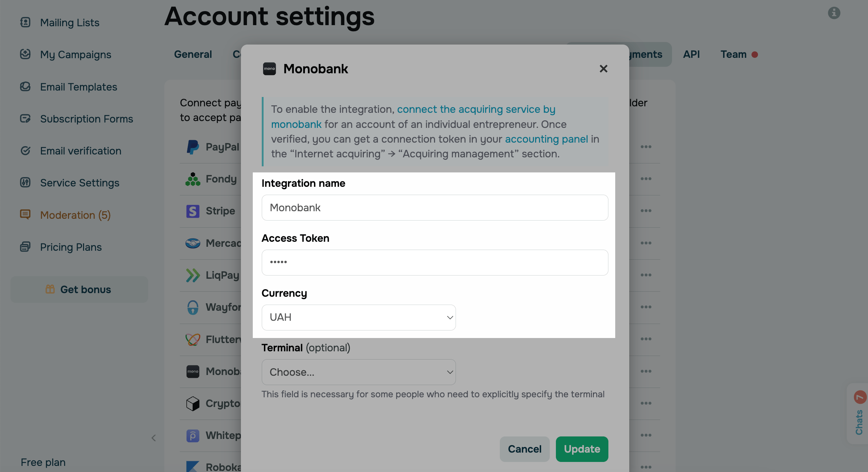This screenshot has height=472, width=868.
Task: Open Mailing Lists from sidebar icon
Action: click(25, 22)
